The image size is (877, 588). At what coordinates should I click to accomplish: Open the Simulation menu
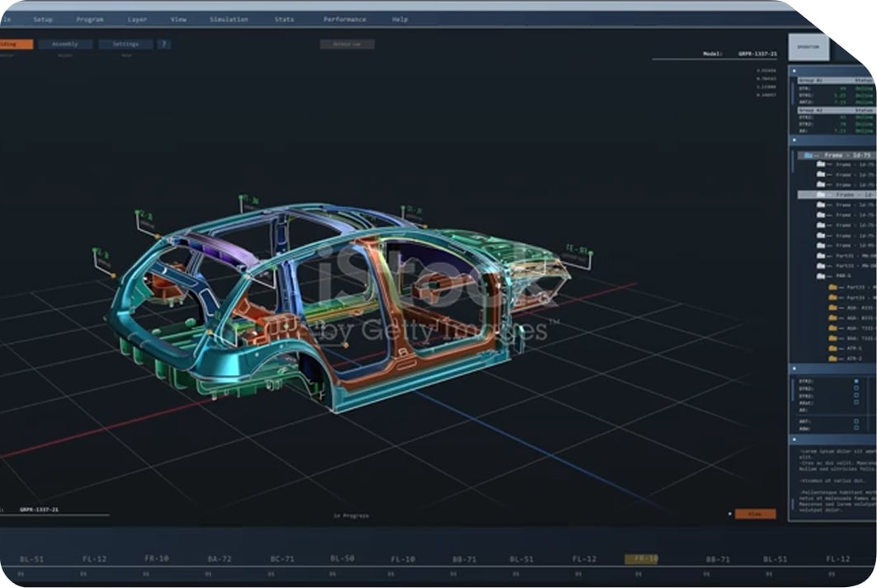[228, 19]
